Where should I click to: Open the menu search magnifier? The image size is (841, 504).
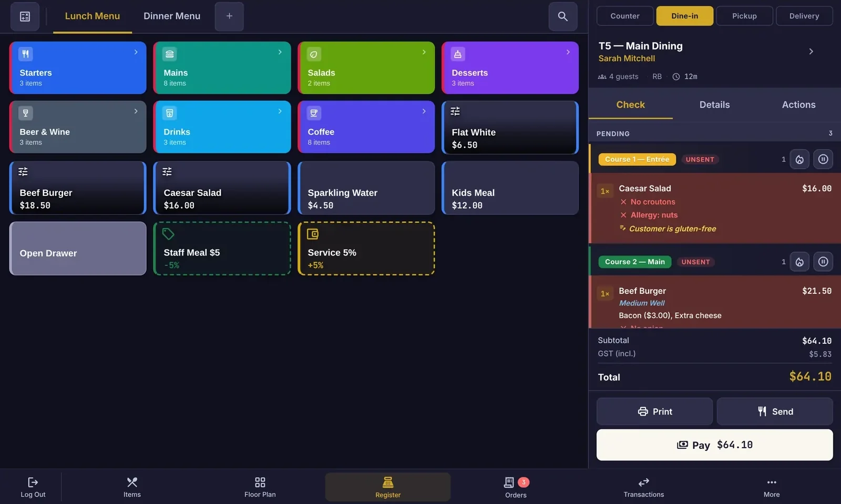(x=563, y=16)
